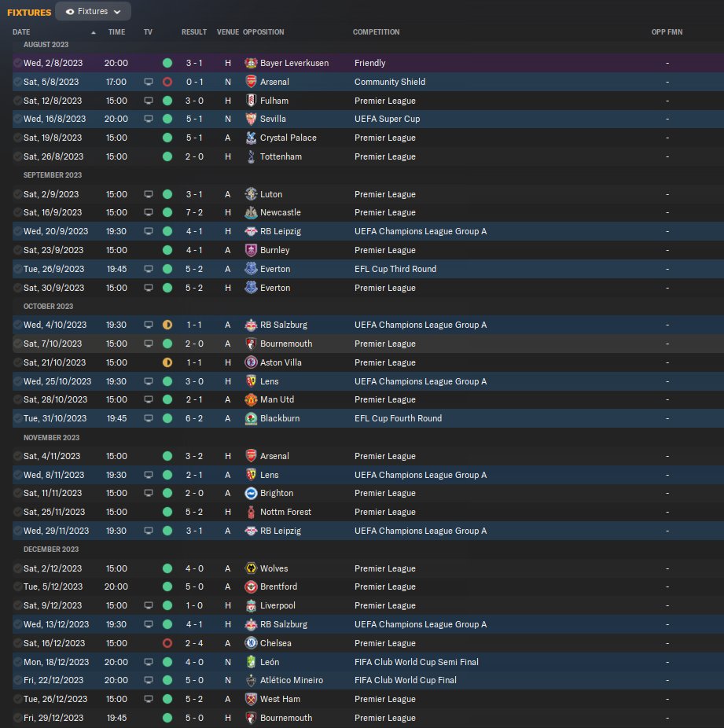Click the October 2023 month header

[48, 307]
